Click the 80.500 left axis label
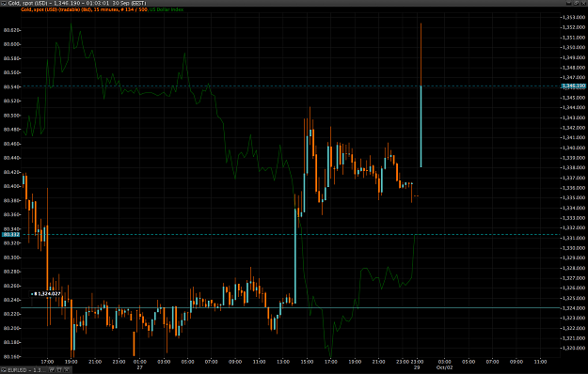The width and height of the screenshot is (588, 374). point(11,116)
